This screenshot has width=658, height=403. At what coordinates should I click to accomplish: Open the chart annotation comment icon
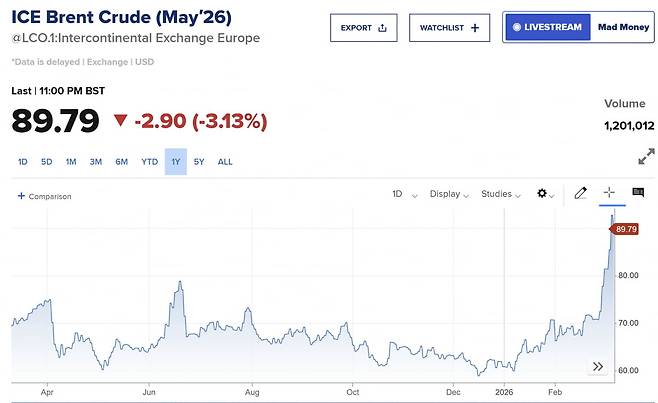click(637, 194)
